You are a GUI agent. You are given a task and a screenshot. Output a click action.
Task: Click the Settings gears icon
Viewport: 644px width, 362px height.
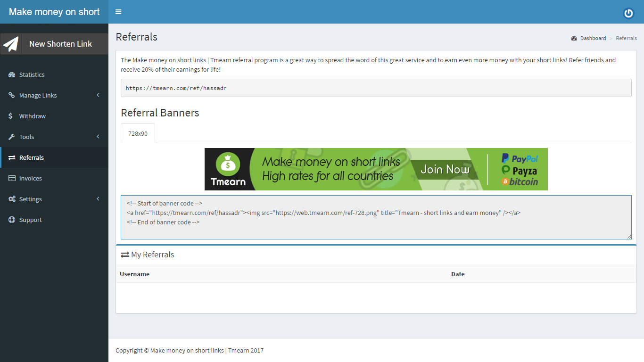(12, 199)
